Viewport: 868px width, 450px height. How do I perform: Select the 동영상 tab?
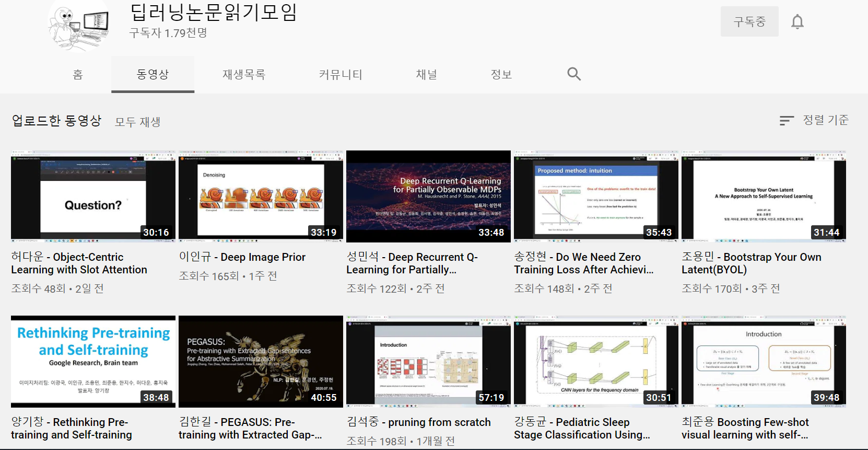click(153, 75)
